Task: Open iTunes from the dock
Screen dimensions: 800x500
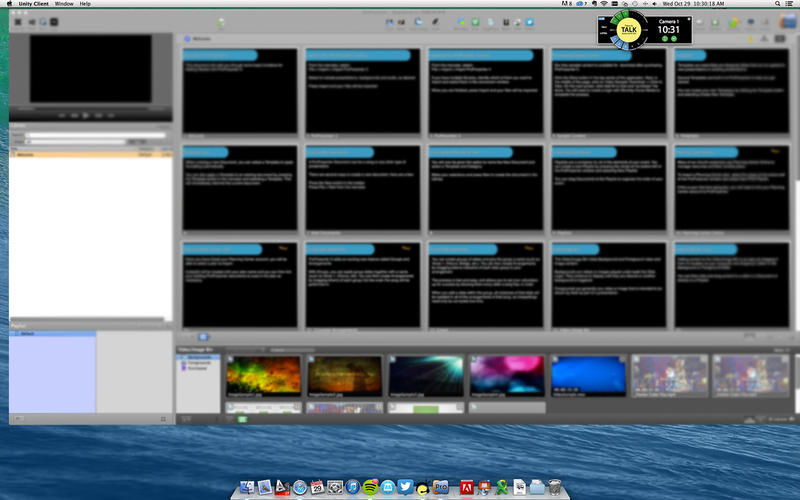Action: [x=352, y=487]
